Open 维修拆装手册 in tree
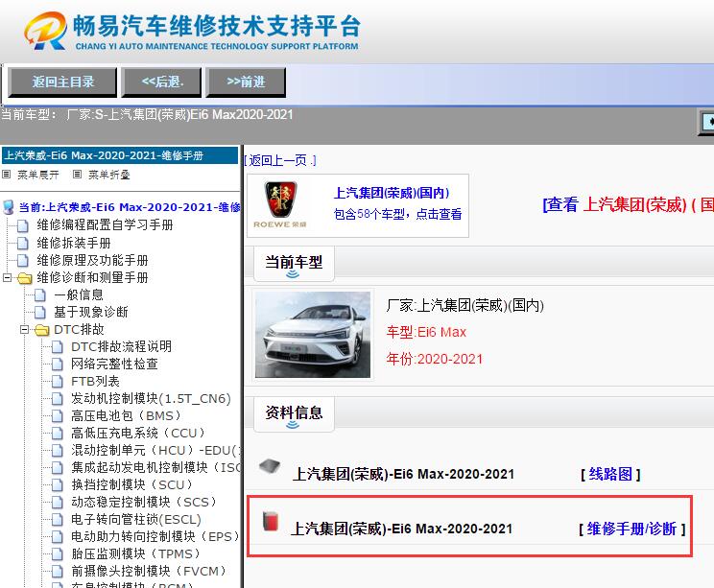 point(74,243)
